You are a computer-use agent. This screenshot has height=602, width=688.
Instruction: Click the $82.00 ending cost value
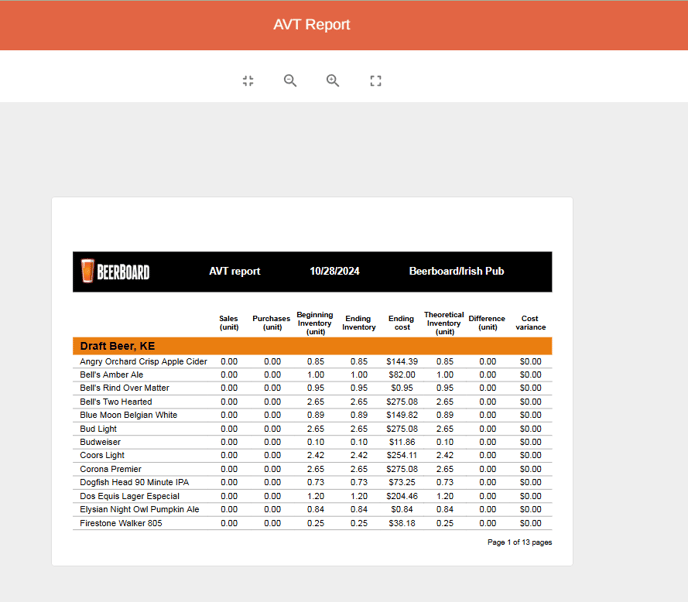[402, 375]
